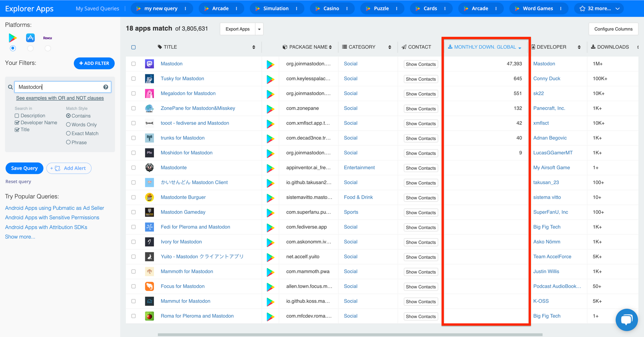Viewport: 644px width, 337px height.
Task: Sort by the Developer column arrows
Action: tap(579, 47)
